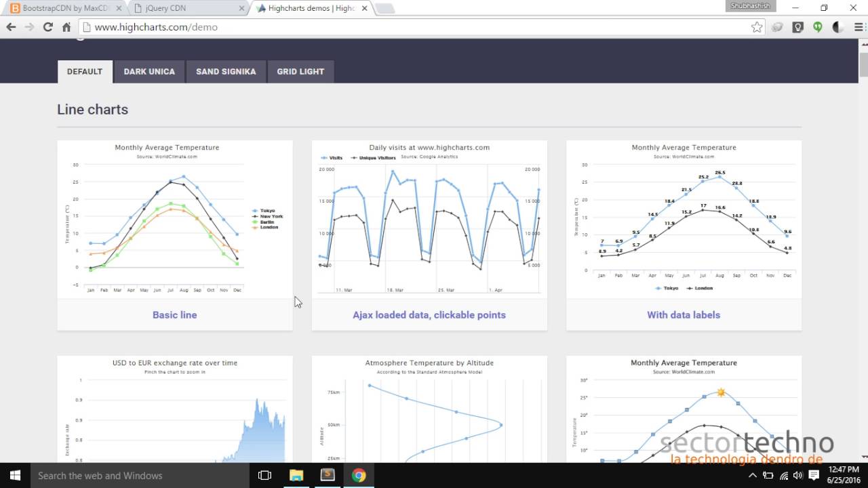Viewport: 868px width, 488px height.
Task: Click the data labels temperature chart thumbnail
Action: coord(684,220)
